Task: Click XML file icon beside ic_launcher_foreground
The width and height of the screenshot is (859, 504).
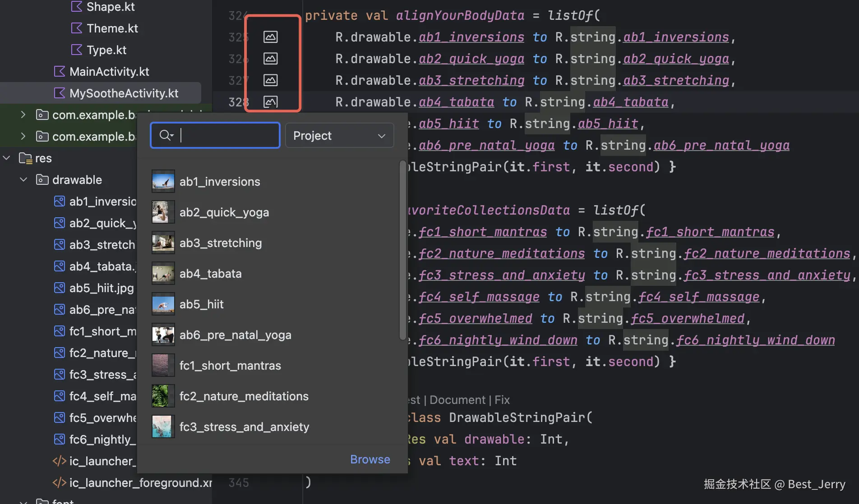Action: (x=60, y=483)
